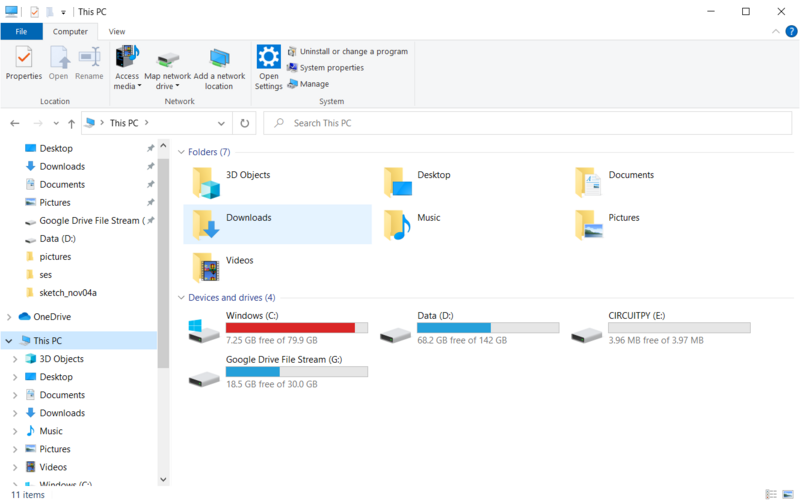Open the File tab
The height and width of the screenshot is (504, 800).
pyautogui.click(x=21, y=32)
